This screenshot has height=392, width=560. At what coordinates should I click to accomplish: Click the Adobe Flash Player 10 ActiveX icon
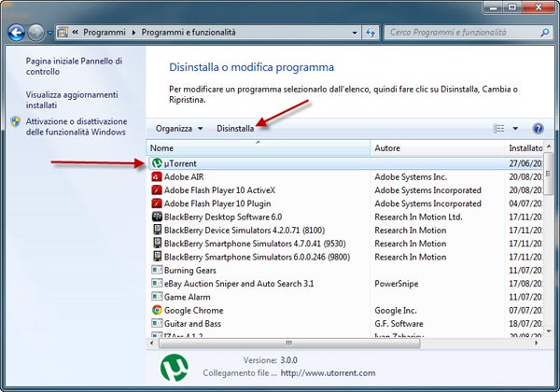pos(157,189)
